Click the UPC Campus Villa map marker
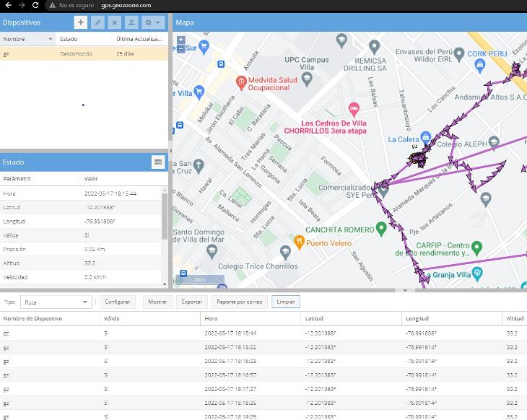Screen dimensions: 527x420 [307, 79]
